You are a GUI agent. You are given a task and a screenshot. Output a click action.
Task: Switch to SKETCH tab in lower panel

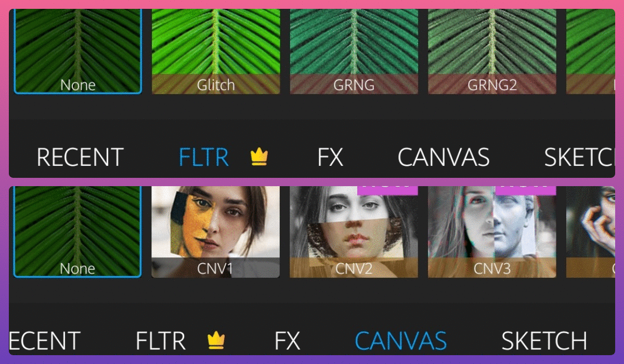[x=544, y=341]
